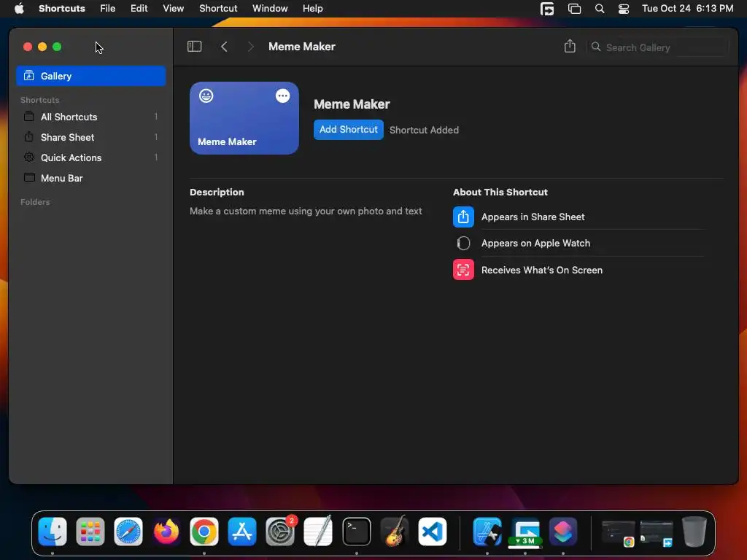The width and height of the screenshot is (747, 560).
Task: Select Gallery in the sidebar
Action: (x=91, y=76)
